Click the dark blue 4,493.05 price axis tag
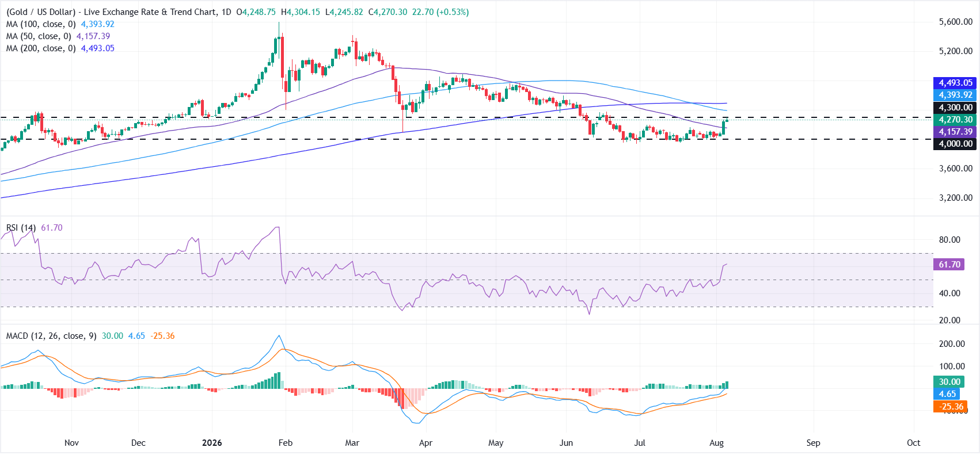Viewport: 980px width, 455px height. (955, 83)
